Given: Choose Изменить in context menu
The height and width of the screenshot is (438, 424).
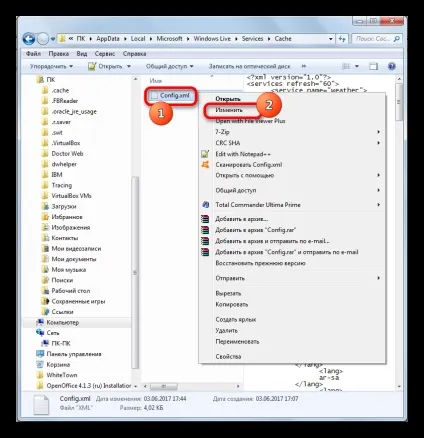Looking at the screenshot, I should (229, 110).
